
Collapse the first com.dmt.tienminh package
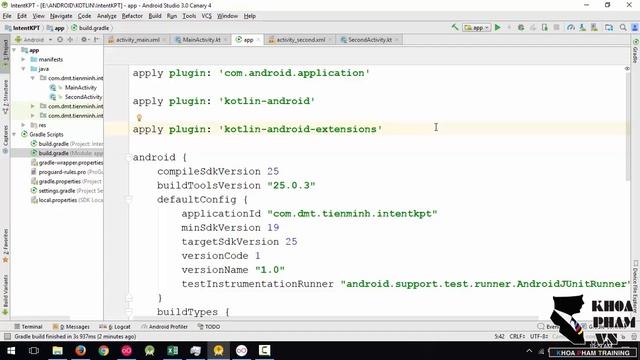pos(32,78)
